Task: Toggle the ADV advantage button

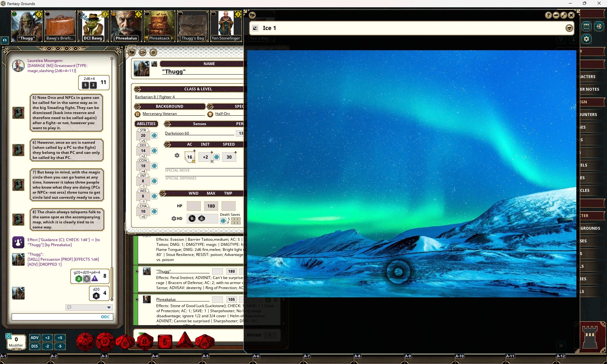Action: click(34, 337)
